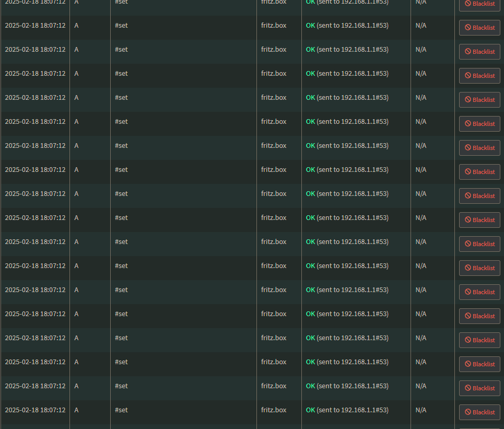
Task: Click the ban icon in the third full row's Blacklist button
Action: click(x=468, y=75)
